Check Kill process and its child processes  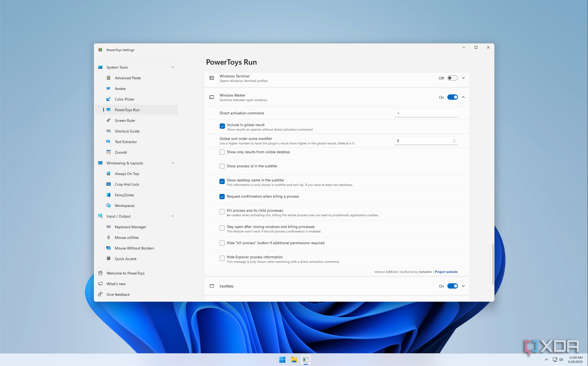tap(222, 212)
